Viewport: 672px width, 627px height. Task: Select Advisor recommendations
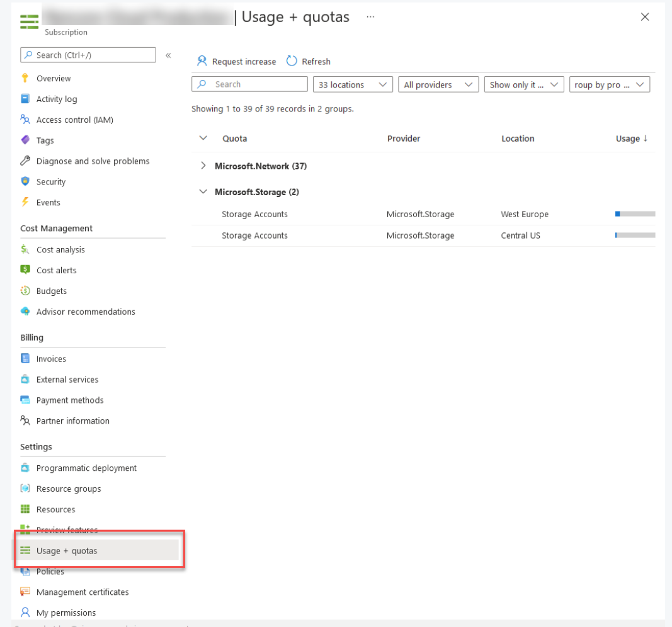pyautogui.click(x=85, y=312)
